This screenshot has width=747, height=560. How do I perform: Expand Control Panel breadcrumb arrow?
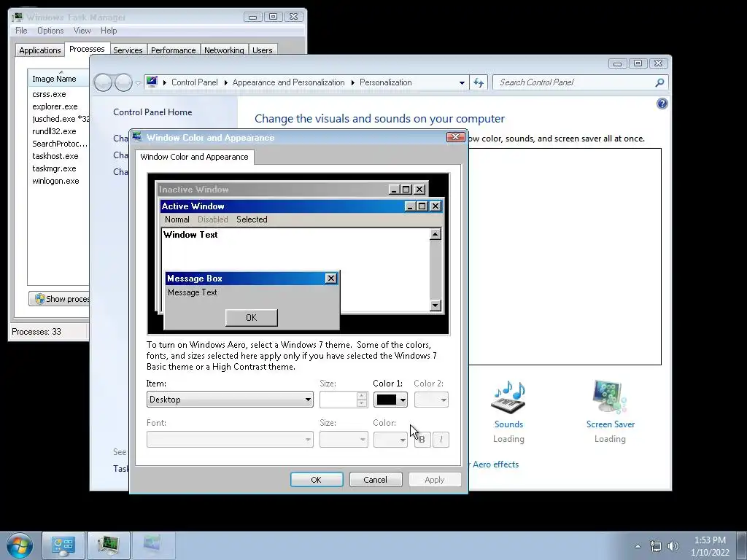click(226, 83)
